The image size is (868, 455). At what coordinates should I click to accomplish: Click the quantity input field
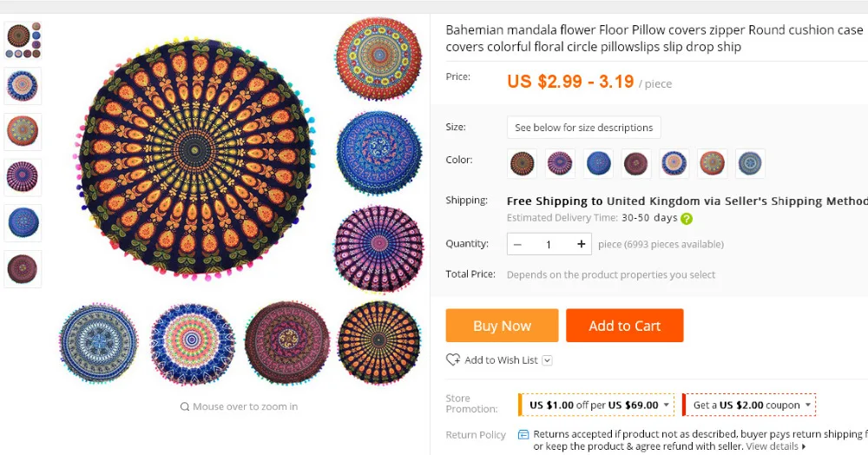[x=549, y=244]
